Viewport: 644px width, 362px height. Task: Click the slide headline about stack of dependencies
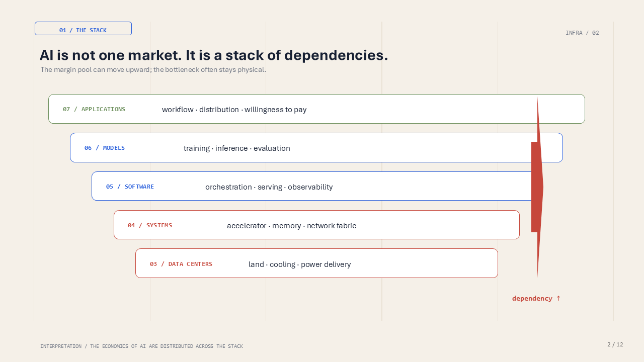[214, 55]
